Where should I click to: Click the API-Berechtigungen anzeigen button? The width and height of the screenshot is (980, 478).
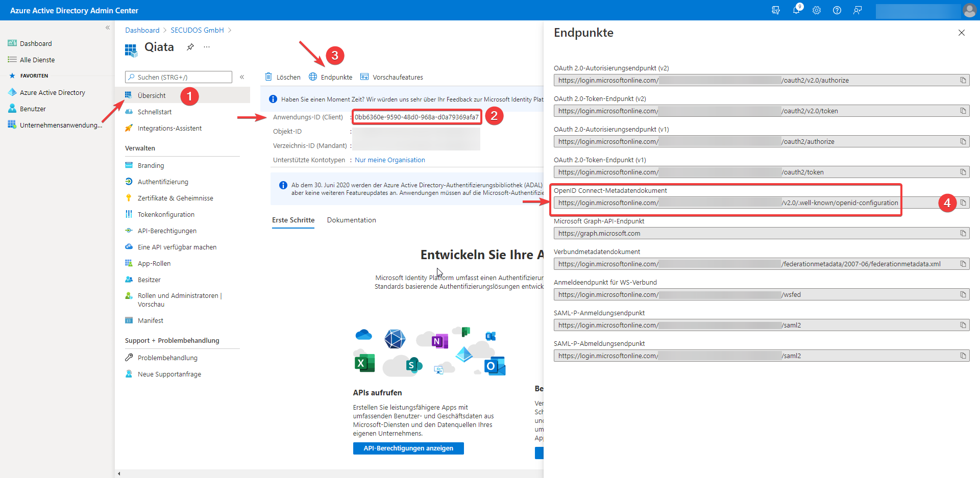click(x=408, y=448)
